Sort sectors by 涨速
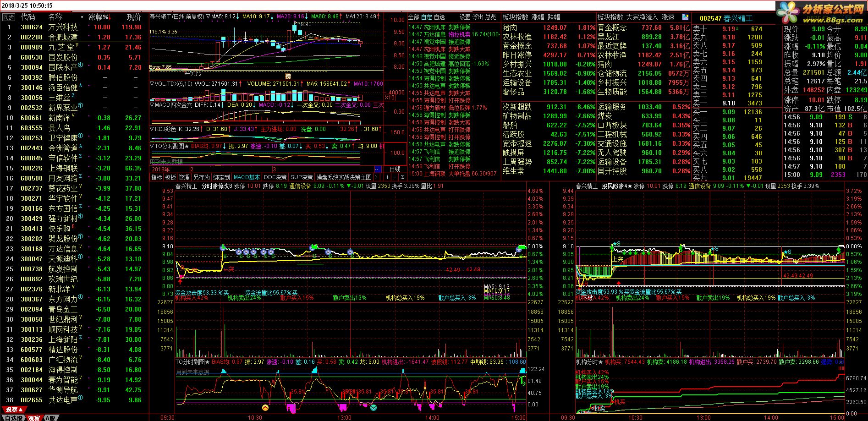This screenshot has width=868, height=421. point(668,17)
